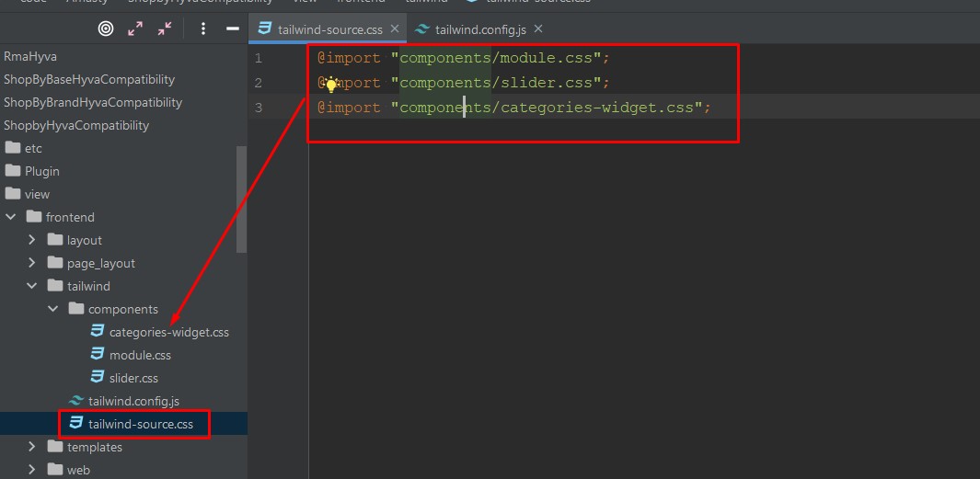Click the lightbulb quick-fix icon on line 2
Image resolution: width=980 pixels, height=479 pixels.
tap(331, 85)
